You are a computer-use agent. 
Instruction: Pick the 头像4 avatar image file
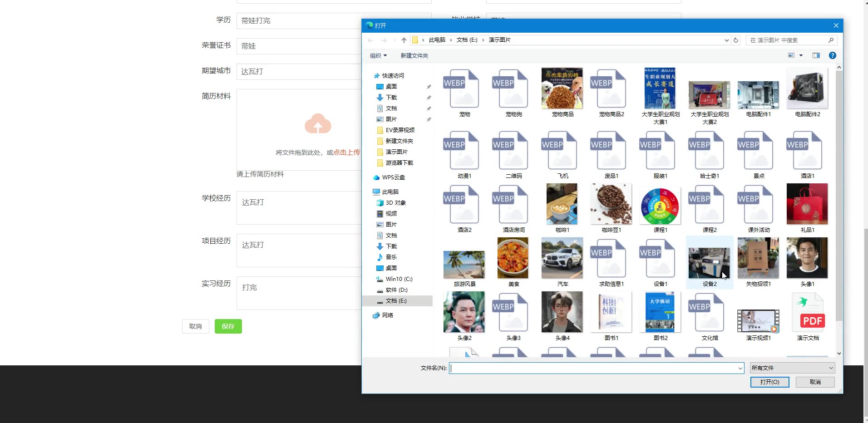click(562, 312)
